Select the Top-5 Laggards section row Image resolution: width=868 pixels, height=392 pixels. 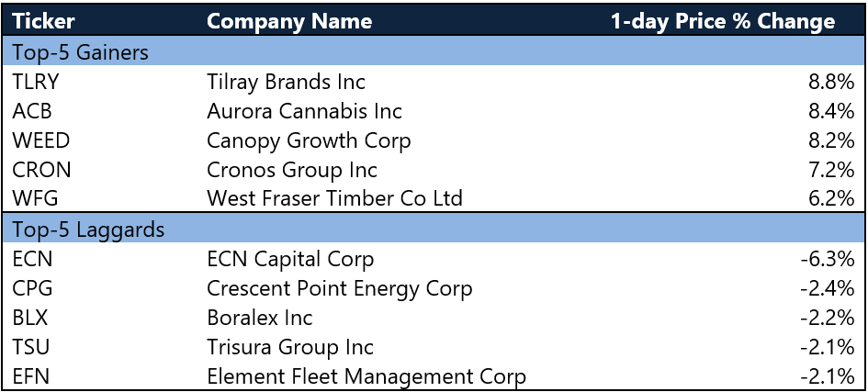pyautogui.click(x=434, y=229)
